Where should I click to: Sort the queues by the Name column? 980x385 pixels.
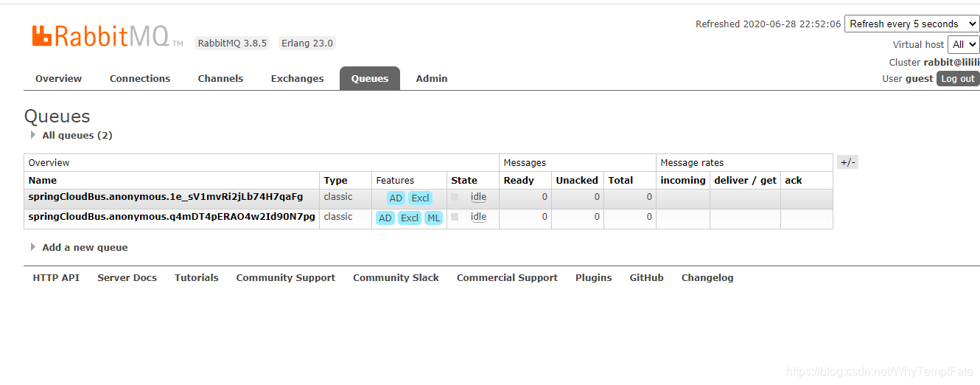43,181
